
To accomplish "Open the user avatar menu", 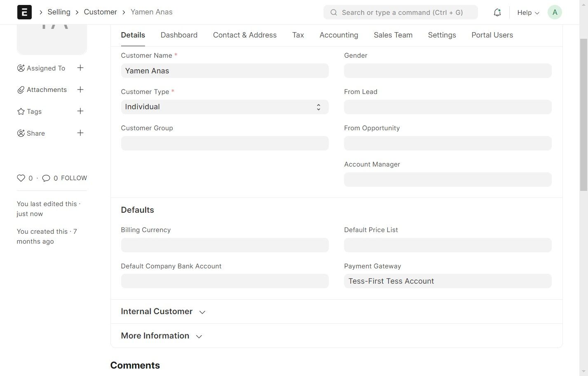I will (x=555, y=12).
